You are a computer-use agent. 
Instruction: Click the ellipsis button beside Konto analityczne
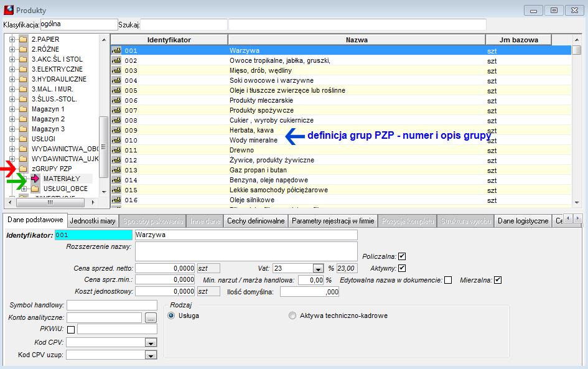click(151, 318)
